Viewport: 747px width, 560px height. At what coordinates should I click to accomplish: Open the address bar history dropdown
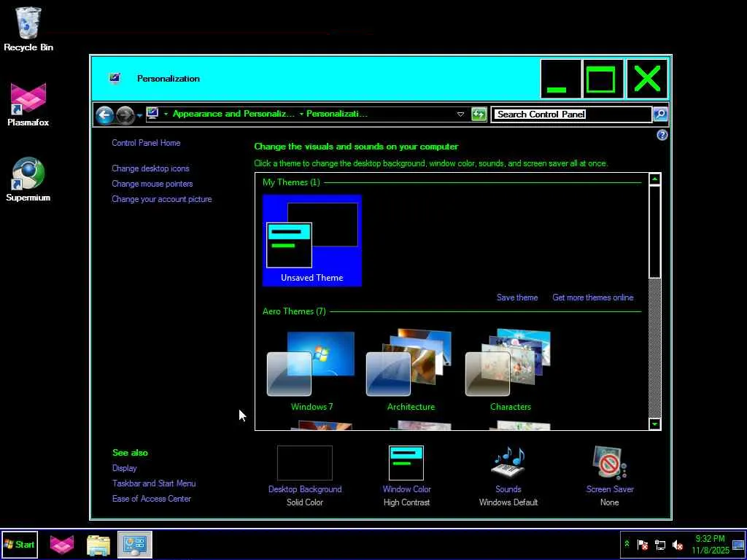(460, 114)
